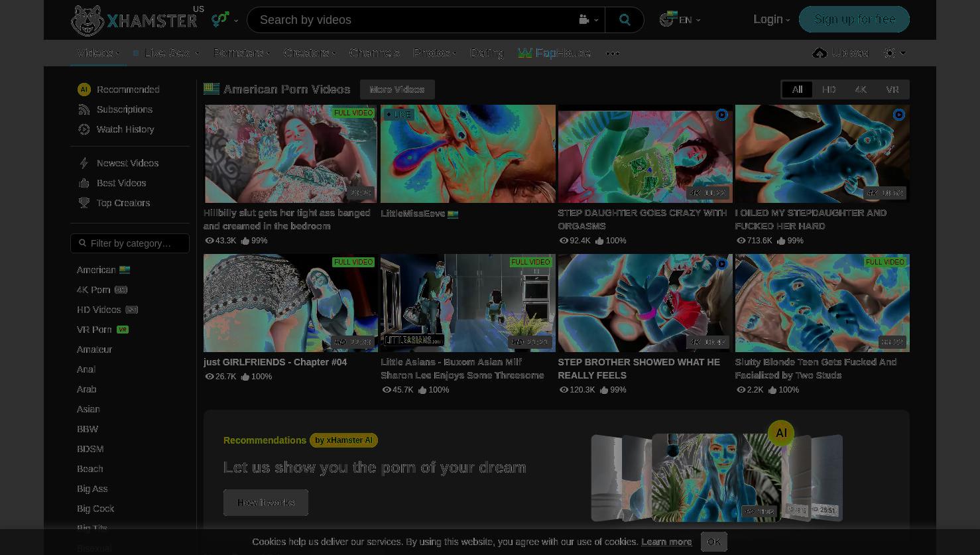Click the Little Asians video thumbnail
980x555 pixels.
(468, 303)
